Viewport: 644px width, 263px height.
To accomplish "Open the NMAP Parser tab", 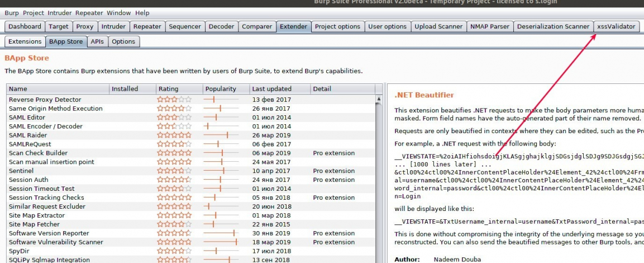I will 490,26.
